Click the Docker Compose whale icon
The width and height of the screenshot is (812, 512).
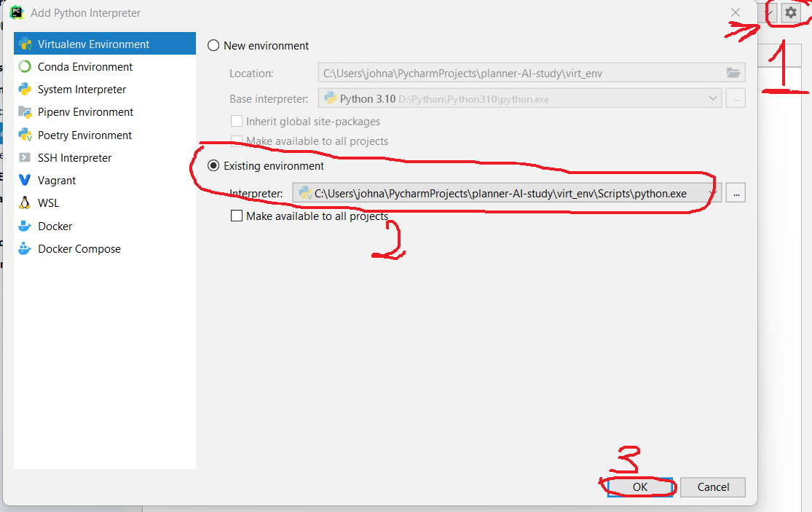tap(25, 249)
